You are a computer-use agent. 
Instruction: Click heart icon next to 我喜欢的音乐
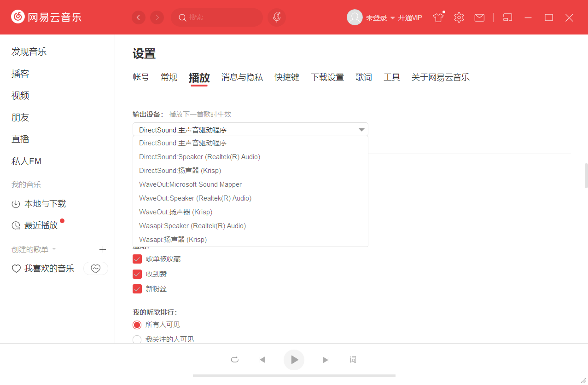(16, 269)
